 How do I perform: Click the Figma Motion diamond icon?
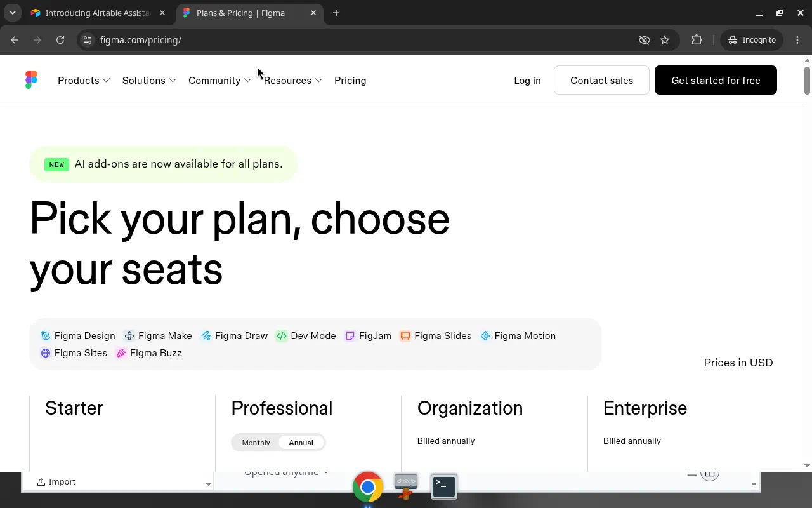click(485, 336)
